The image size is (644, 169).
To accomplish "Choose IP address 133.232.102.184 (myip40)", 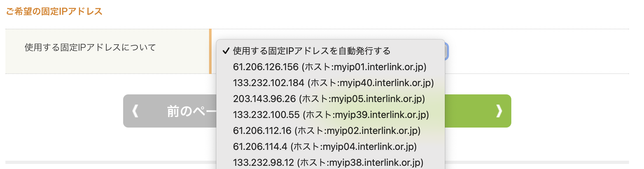I will point(333,83).
